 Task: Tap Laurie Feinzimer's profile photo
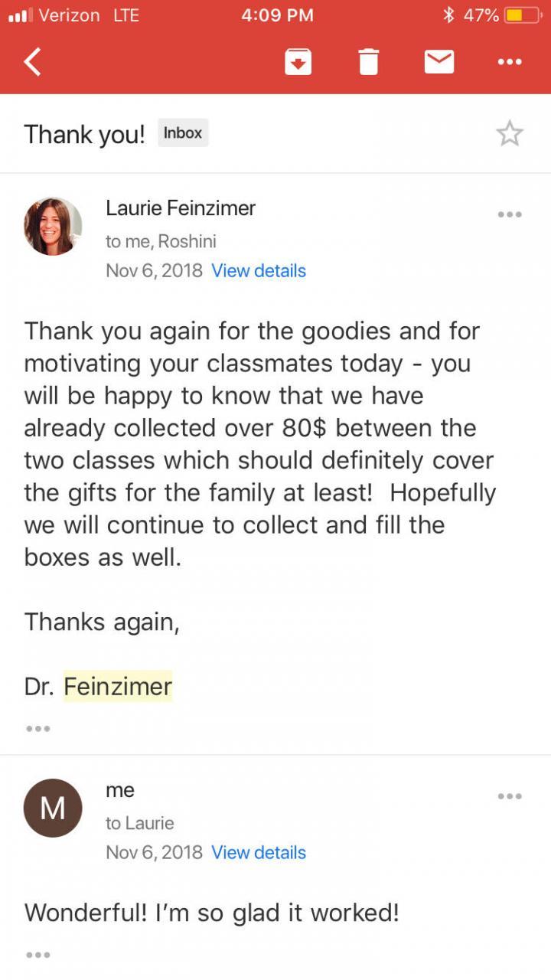click(x=53, y=227)
